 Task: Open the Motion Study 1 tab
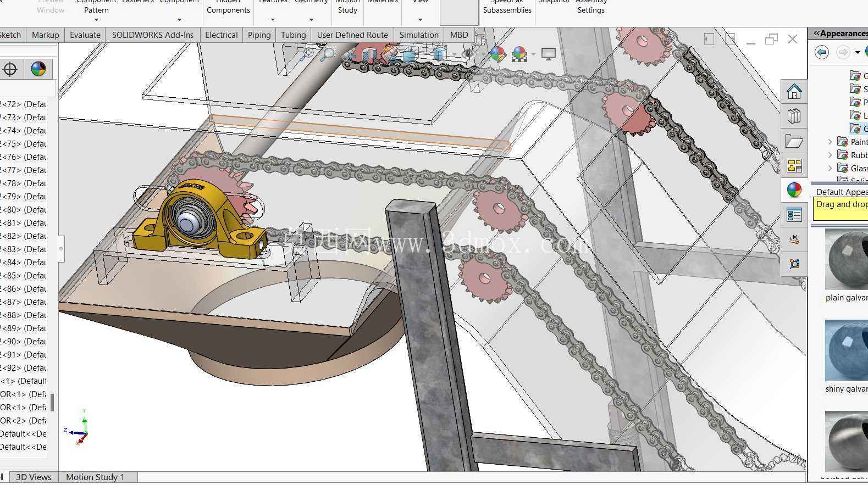click(95, 477)
